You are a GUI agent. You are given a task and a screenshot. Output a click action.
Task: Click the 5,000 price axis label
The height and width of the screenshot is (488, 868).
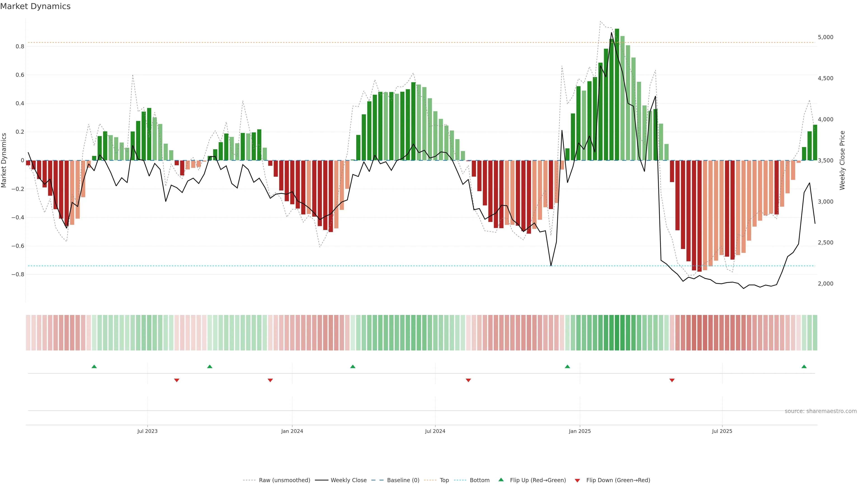pos(825,37)
